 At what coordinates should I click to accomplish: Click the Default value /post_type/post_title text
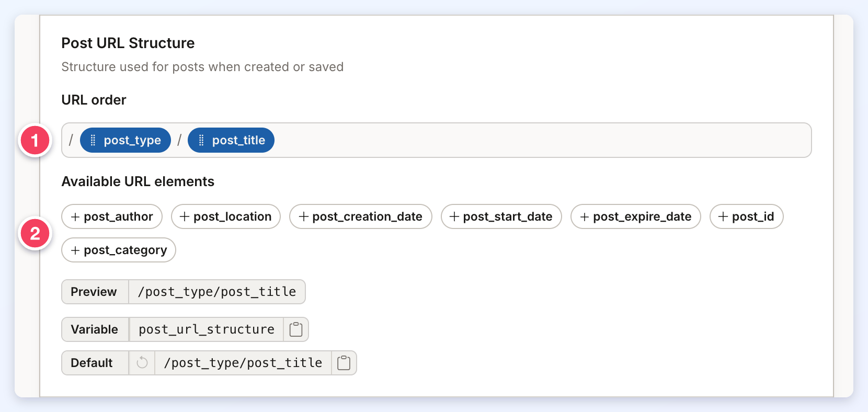tap(243, 363)
